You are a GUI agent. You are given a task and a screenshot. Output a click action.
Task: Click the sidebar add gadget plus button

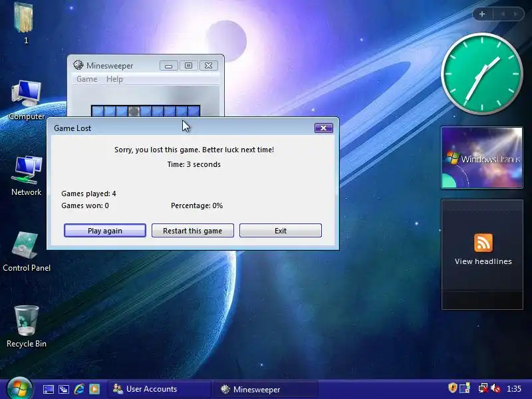click(x=482, y=14)
